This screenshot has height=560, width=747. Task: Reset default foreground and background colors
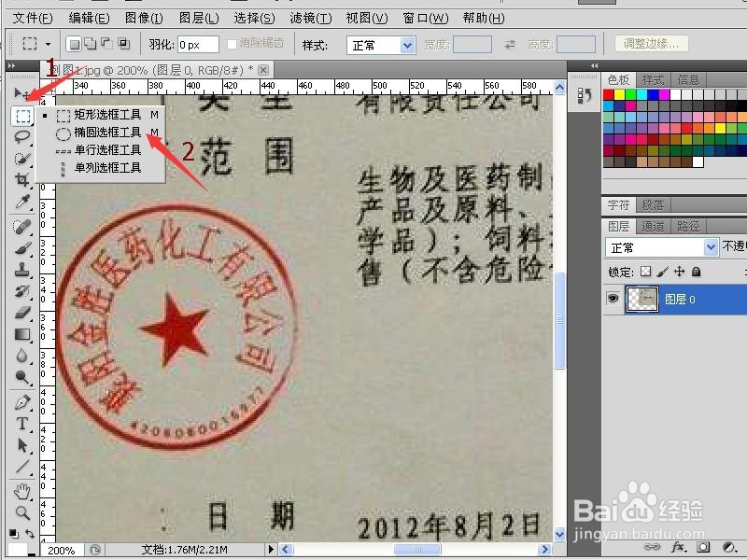pos(14,533)
